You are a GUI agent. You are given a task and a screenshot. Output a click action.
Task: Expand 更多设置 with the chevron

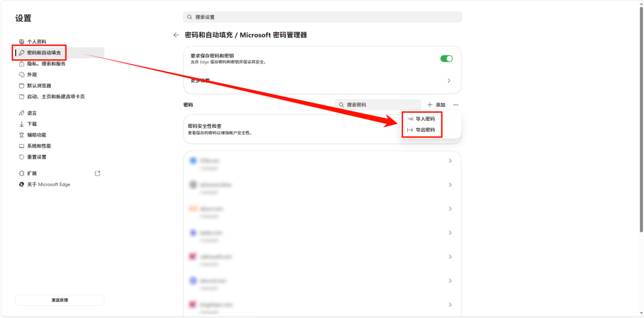point(449,81)
